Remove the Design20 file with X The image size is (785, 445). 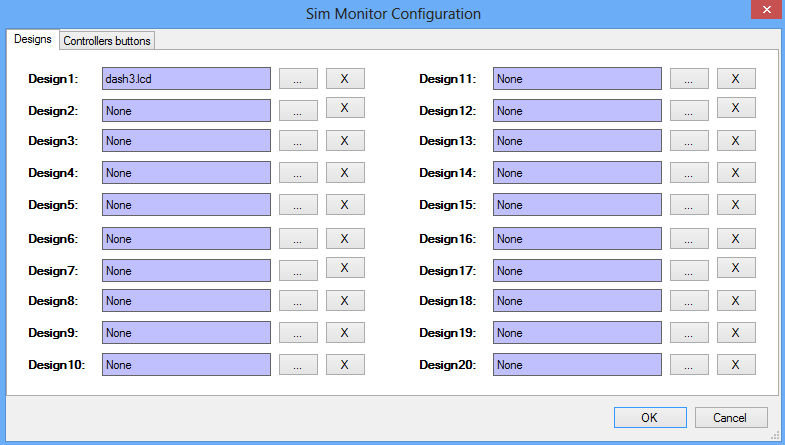pos(736,365)
